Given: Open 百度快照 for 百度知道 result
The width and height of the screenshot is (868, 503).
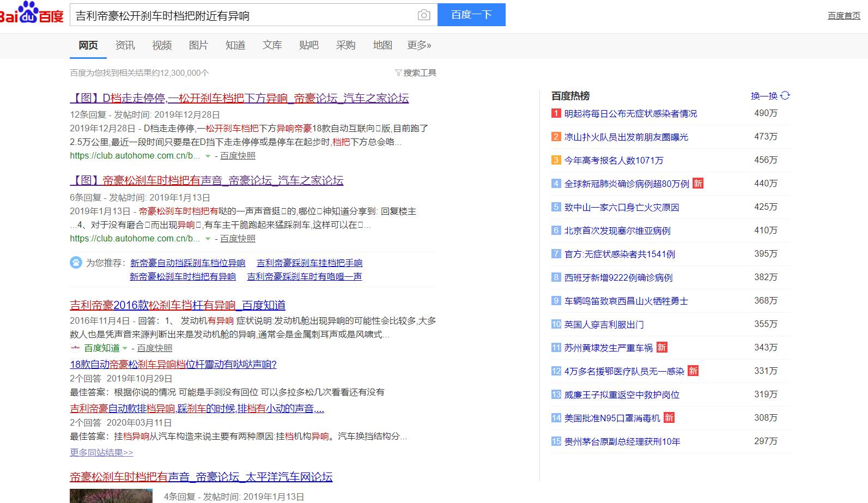Looking at the screenshot, I should [155, 348].
